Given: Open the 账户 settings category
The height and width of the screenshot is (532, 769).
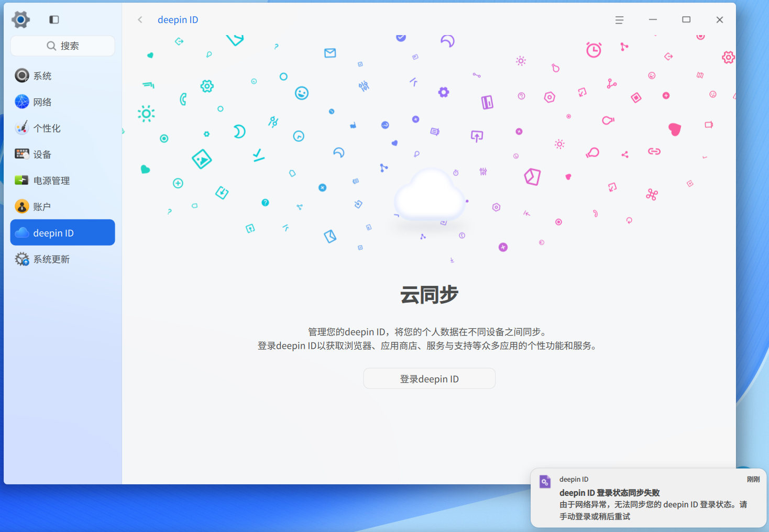Looking at the screenshot, I should click(x=62, y=207).
